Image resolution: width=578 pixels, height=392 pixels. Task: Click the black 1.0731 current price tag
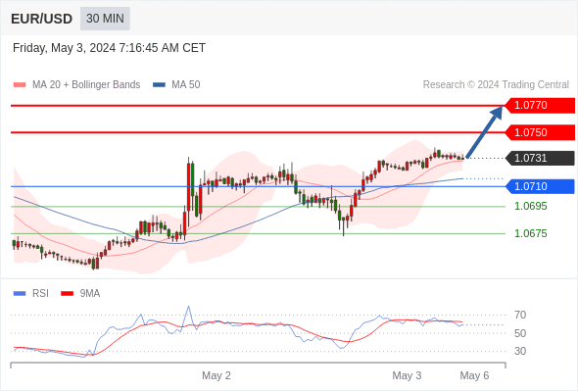(540, 158)
